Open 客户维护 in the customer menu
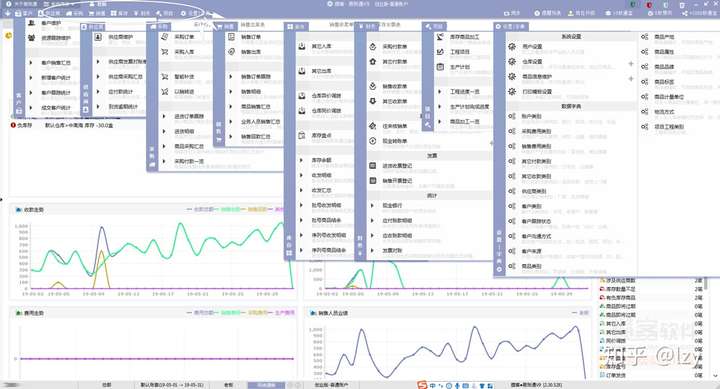720x389 pixels. click(x=51, y=23)
